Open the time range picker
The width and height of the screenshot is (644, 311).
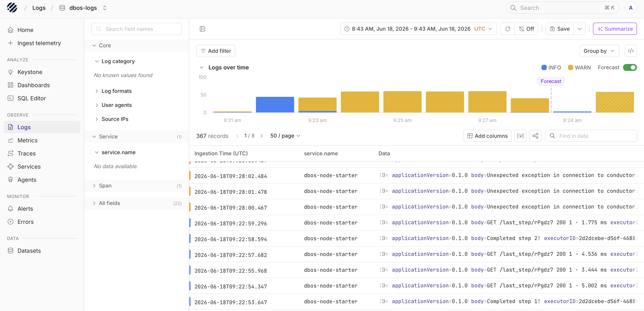418,29
